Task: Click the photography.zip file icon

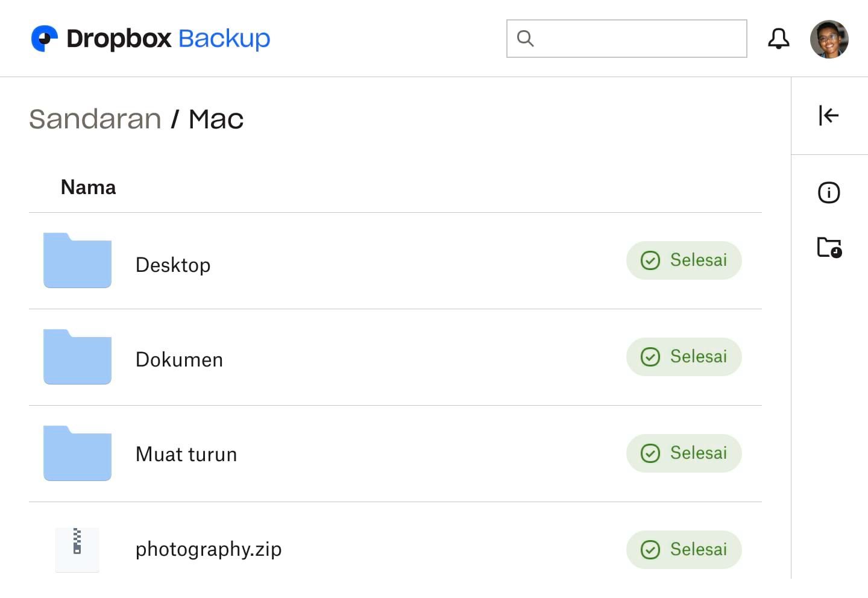Action: 77,549
